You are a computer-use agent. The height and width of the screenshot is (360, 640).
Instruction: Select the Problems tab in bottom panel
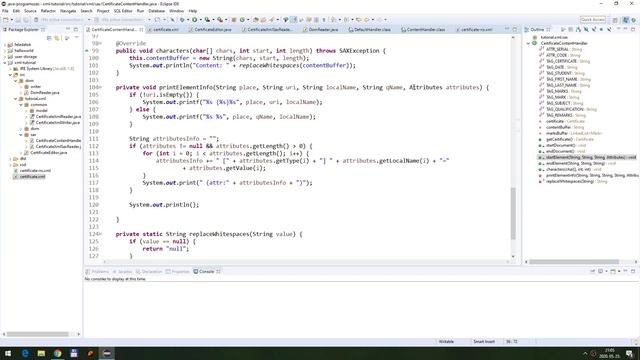pos(97,271)
